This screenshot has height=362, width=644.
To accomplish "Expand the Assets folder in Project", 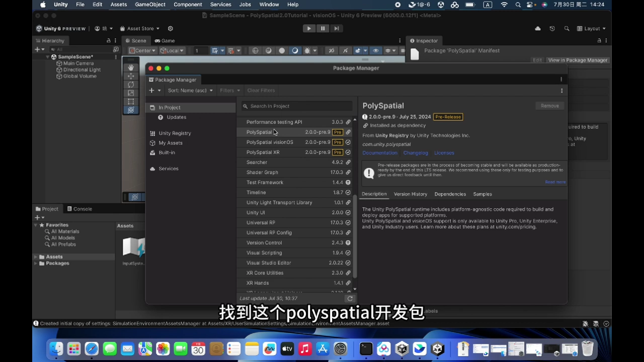I will coord(36,257).
